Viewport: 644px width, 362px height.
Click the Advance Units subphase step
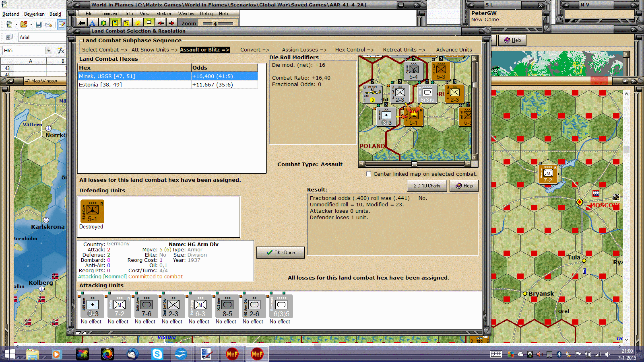[x=454, y=50]
